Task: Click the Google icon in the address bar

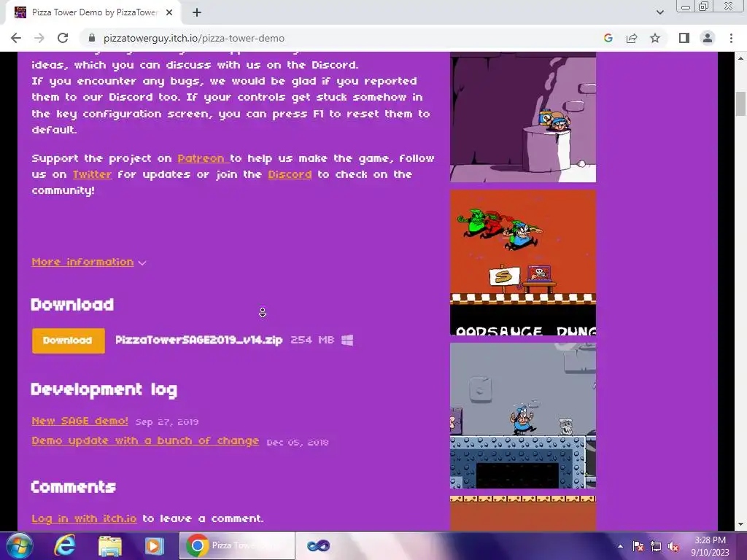Action: pos(608,38)
